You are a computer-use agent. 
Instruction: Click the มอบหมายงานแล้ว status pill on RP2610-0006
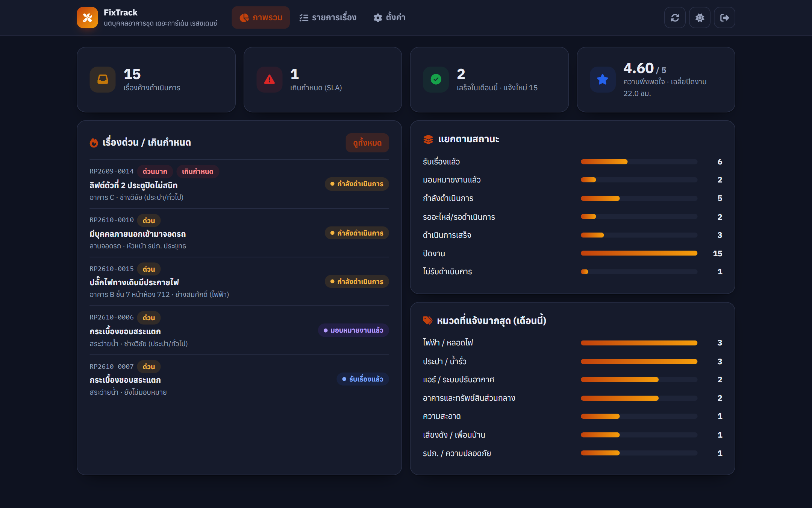353,330
